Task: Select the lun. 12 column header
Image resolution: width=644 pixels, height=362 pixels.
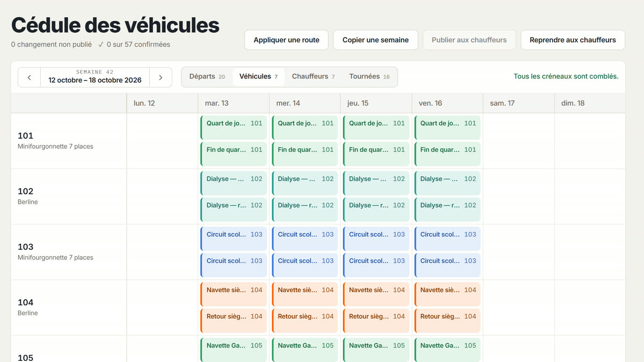Action: click(x=162, y=103)
